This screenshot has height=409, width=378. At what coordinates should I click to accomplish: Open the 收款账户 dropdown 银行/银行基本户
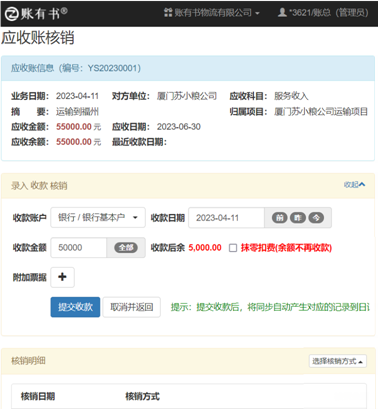point(98,218)
